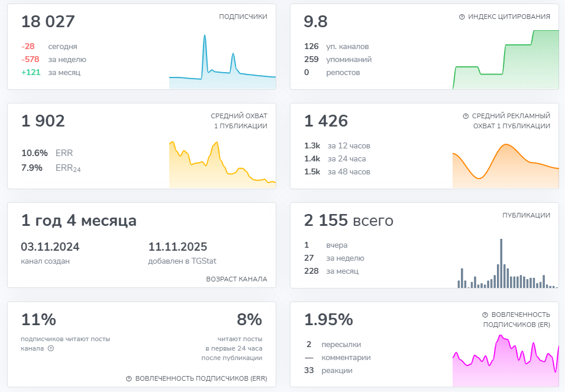
Task: Click question icon after 'читают посты канала'
Action: [51, 348]
